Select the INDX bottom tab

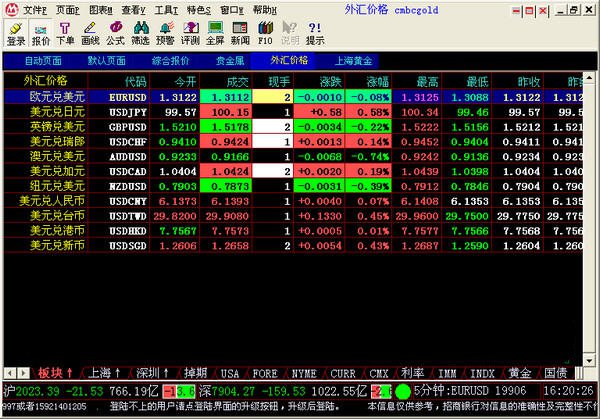[482, 373]
